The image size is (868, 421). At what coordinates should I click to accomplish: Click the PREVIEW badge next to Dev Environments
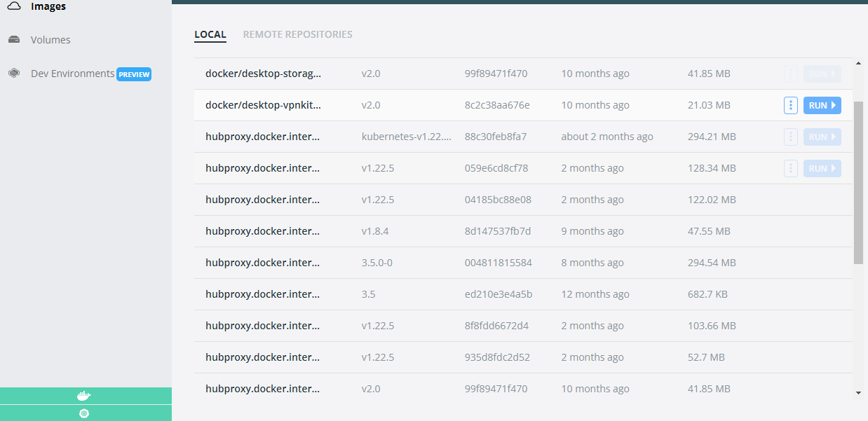click(x=134, y=73)
